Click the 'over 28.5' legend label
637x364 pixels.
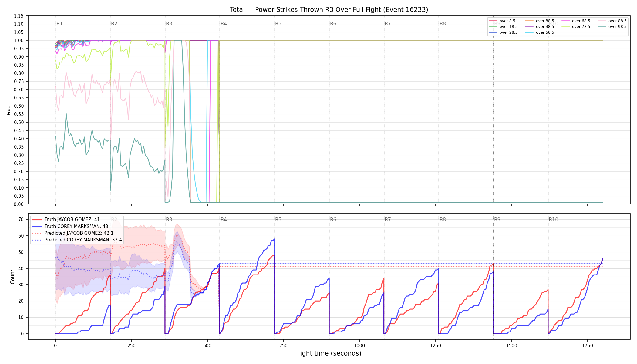(x=508, y=32)
